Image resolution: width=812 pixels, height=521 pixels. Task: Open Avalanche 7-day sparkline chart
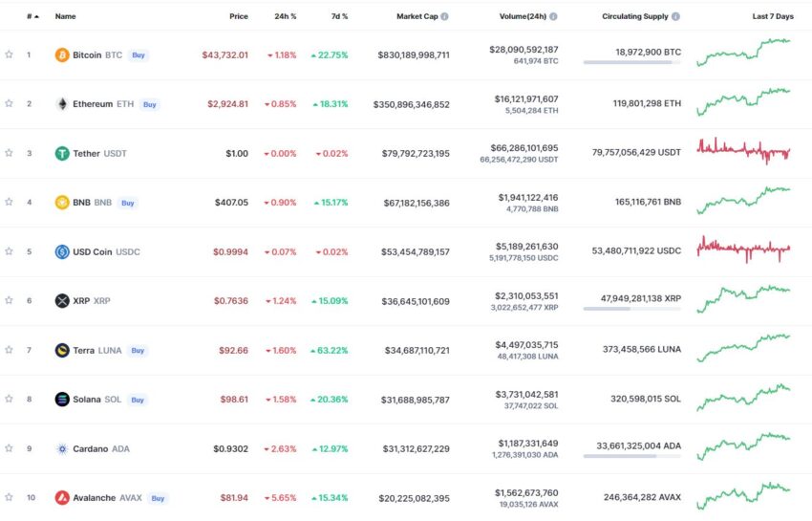point(743,495)
